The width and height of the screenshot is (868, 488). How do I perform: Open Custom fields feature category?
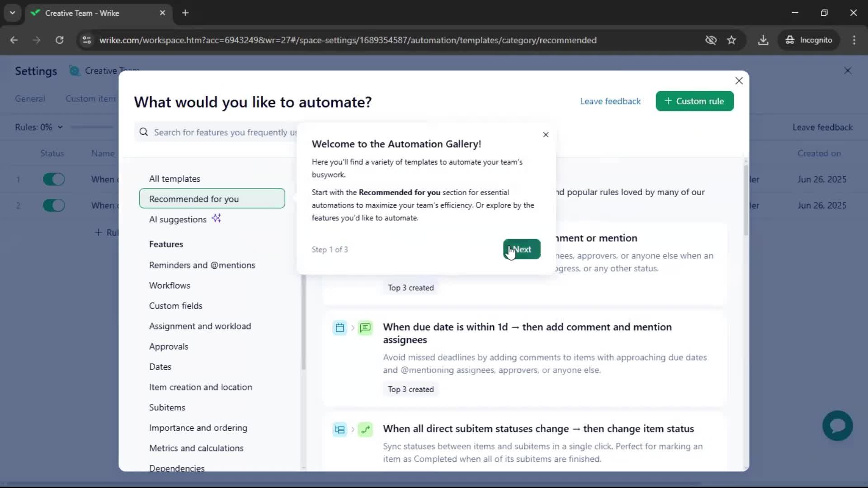point(176,306)
